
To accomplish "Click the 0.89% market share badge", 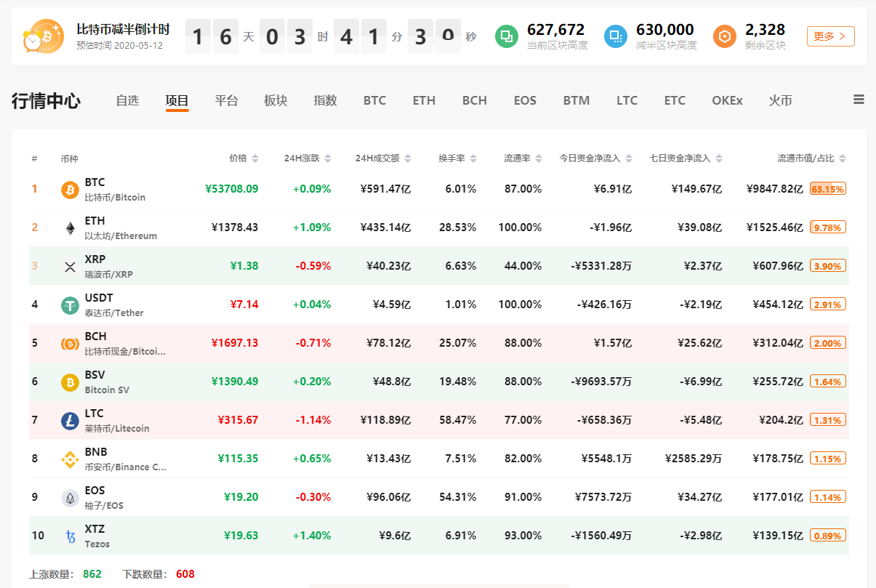I will click(x=827, y=536).
